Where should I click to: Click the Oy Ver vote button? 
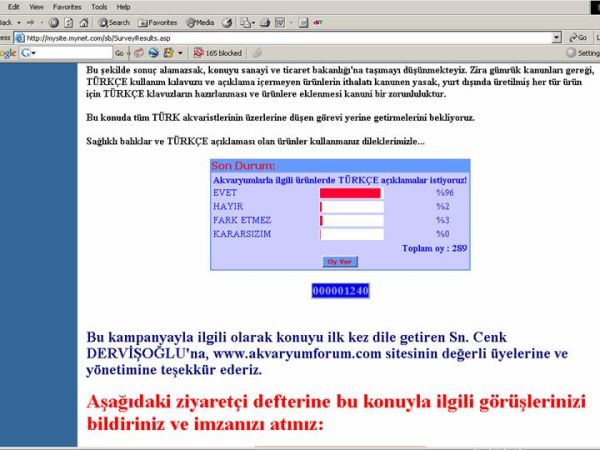(340, 262)
